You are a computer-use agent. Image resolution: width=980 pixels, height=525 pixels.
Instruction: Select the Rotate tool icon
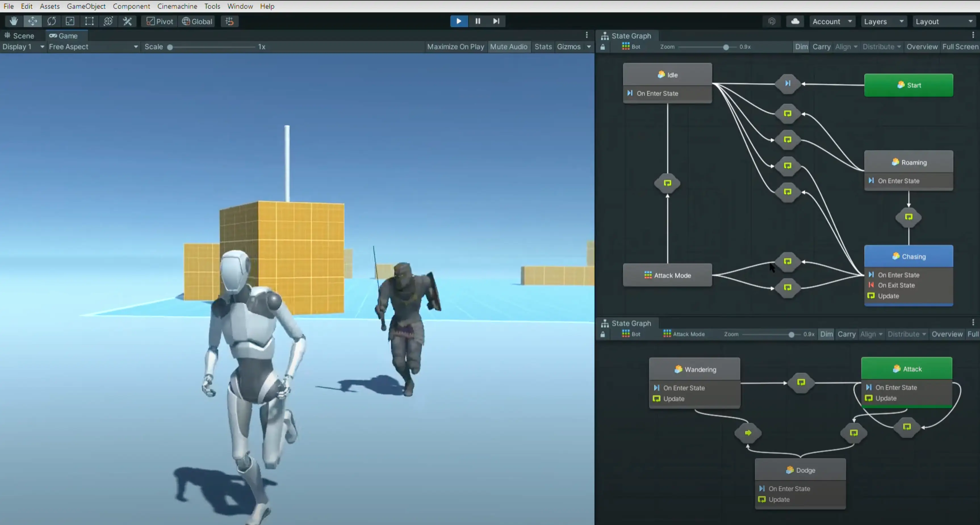click(51, 21)
